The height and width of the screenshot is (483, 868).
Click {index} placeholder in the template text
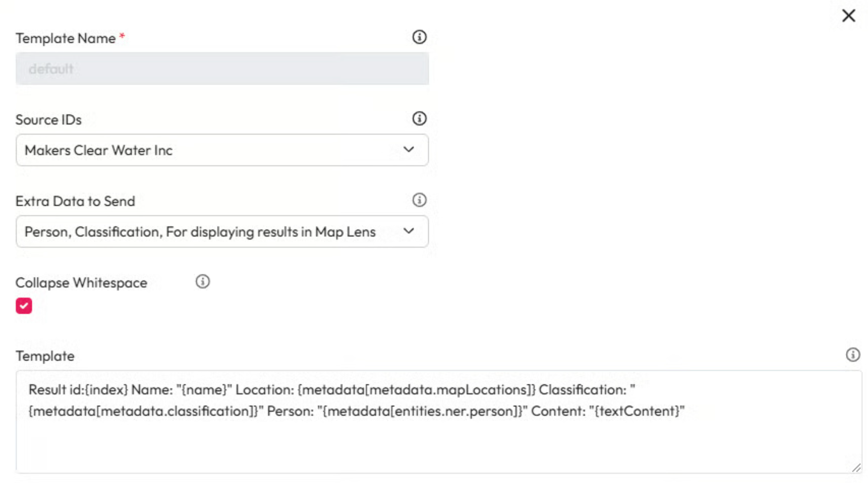coord(107,390)
